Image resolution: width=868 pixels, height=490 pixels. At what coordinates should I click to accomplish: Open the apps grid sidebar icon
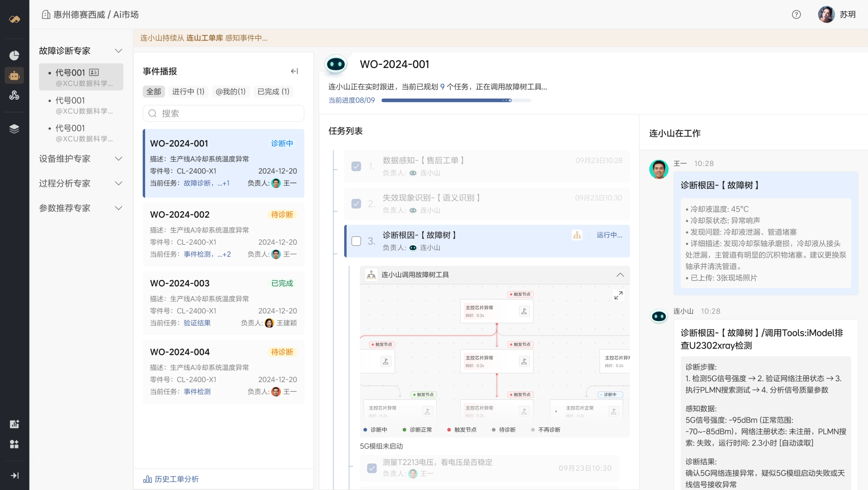tap(14, 444)
